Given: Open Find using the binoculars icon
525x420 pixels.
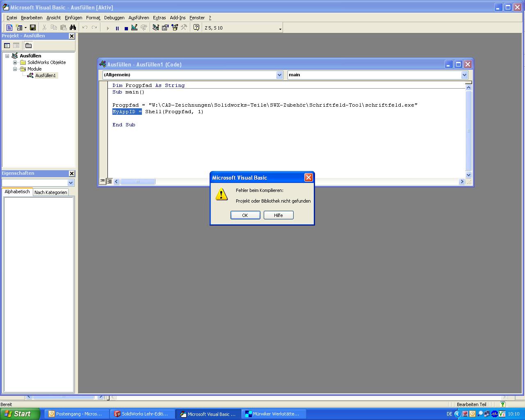Looking at the screenshot, I should pos(73,27).
